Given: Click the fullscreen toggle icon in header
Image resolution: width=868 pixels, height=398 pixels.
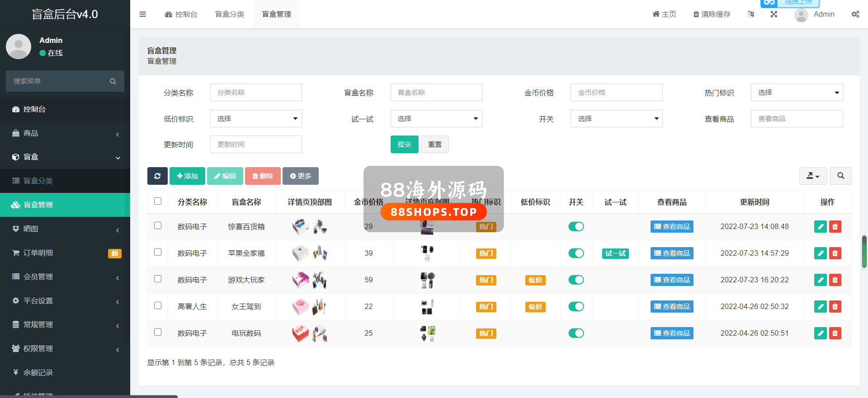Looking at the screenshot, I should coord(774,14).
